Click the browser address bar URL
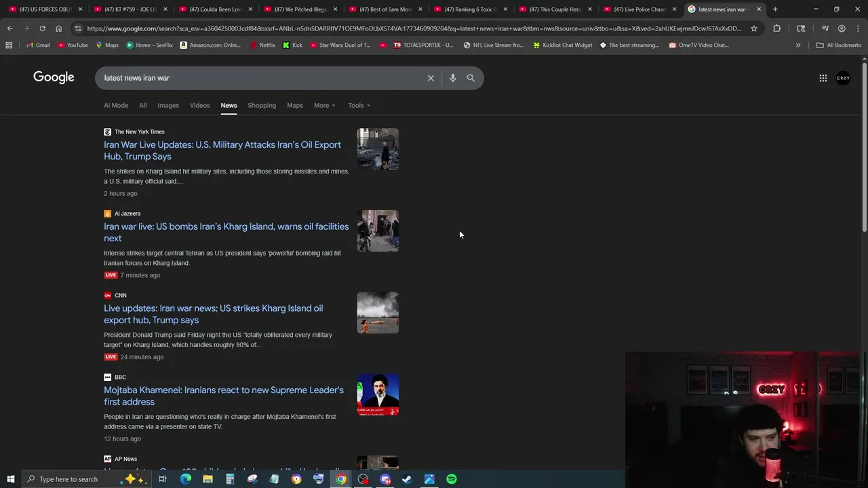Viewport: 868px width, 488px height. (x=414, y=28)
